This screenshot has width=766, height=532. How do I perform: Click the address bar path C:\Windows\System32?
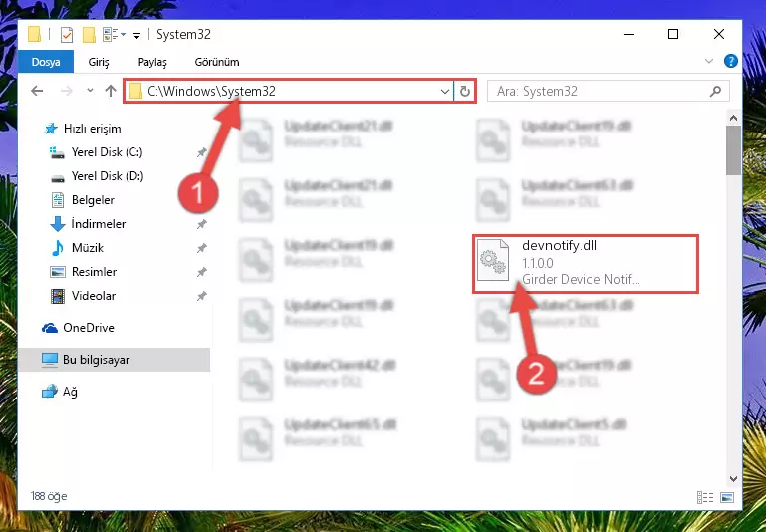coord(211,91)
